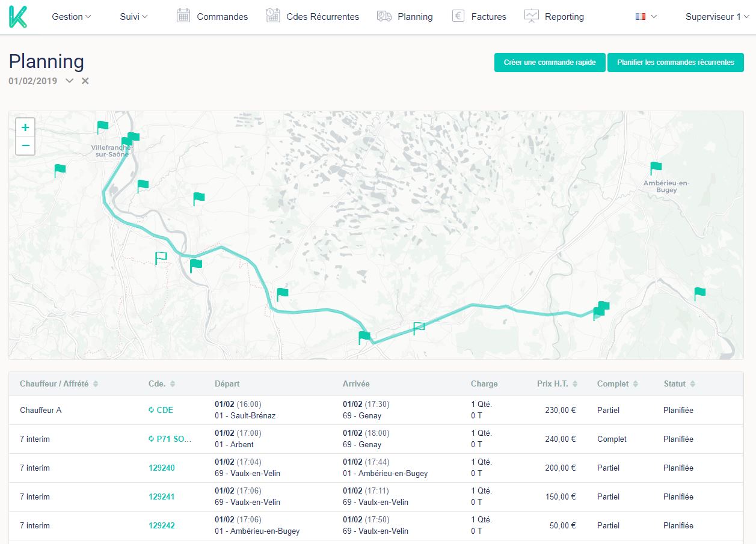756x544 pixels.
Task: Sort by Statut column arrows
Action: (692, 384)
